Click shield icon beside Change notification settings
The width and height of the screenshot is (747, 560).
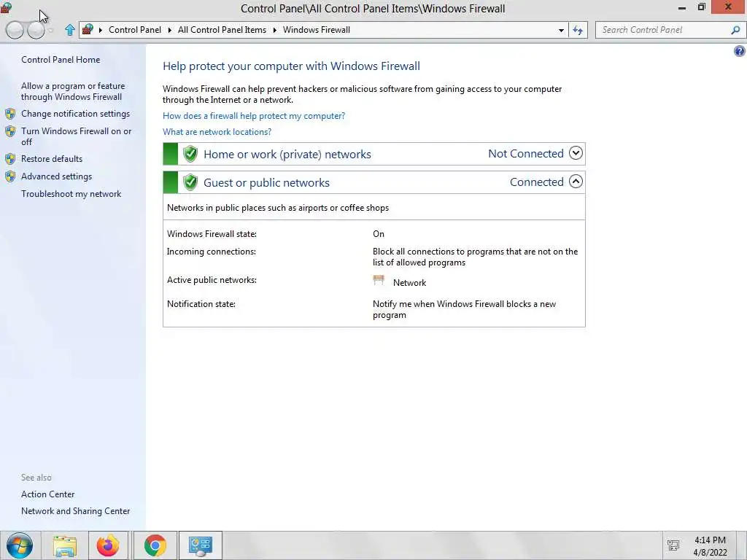pyautogui.click(x=10, y=114)
